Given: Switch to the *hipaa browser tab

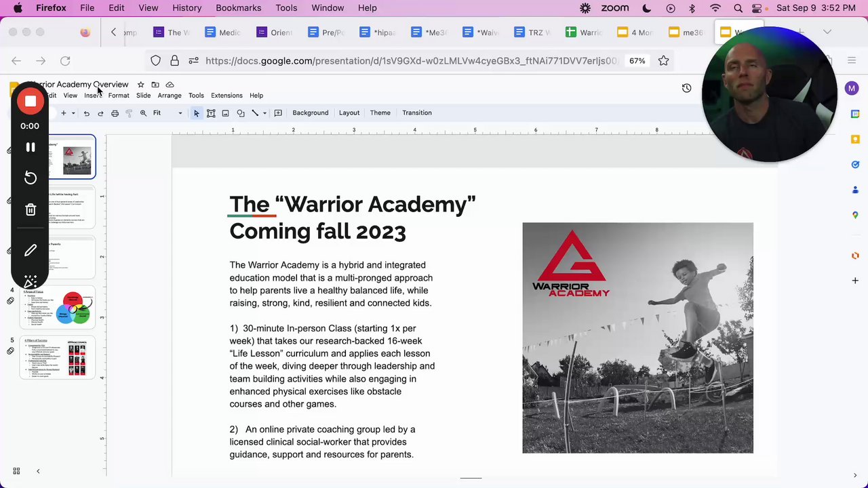Looking at the screenshot, I should tap(378, 33).
